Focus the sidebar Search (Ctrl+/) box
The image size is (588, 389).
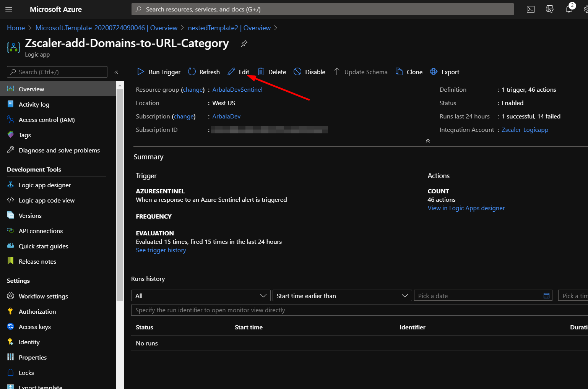(x=57, y=72)
